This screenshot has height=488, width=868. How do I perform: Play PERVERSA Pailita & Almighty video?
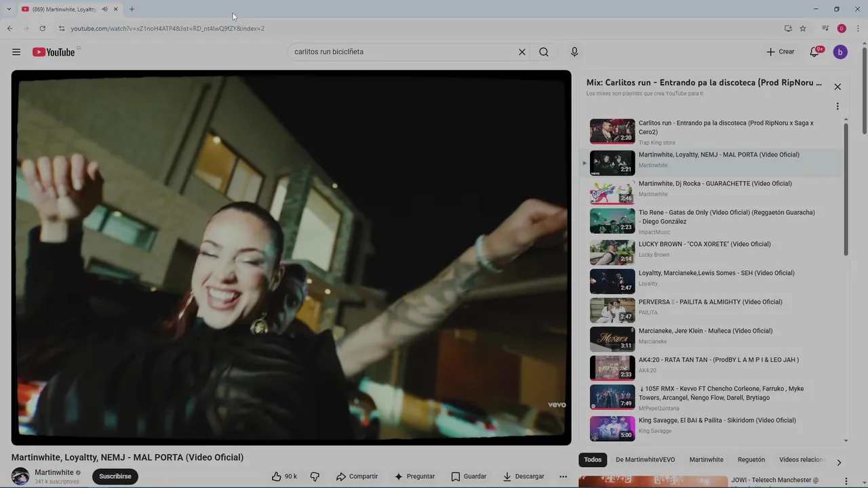coord(710,310)
